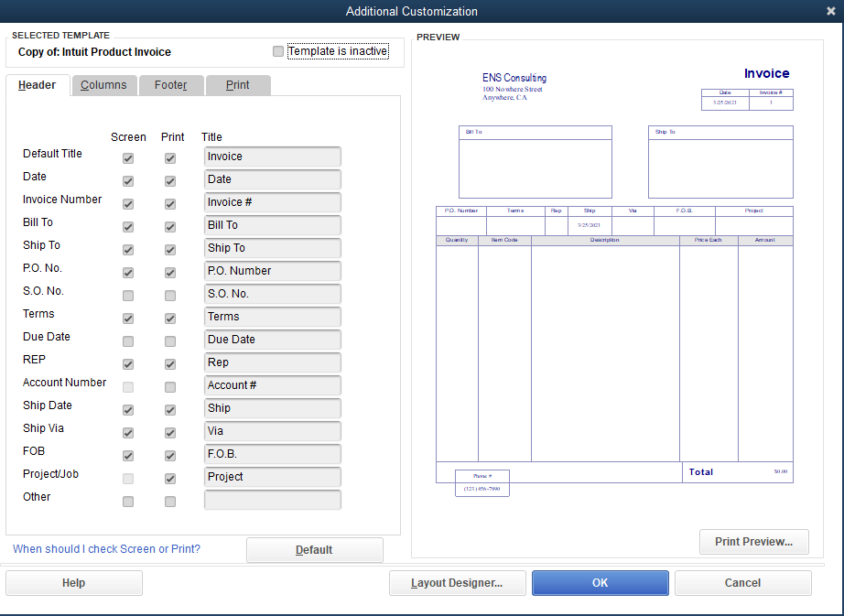Uncheck Print for Default Title
844x616 pixels.
[x=170, y=158]
